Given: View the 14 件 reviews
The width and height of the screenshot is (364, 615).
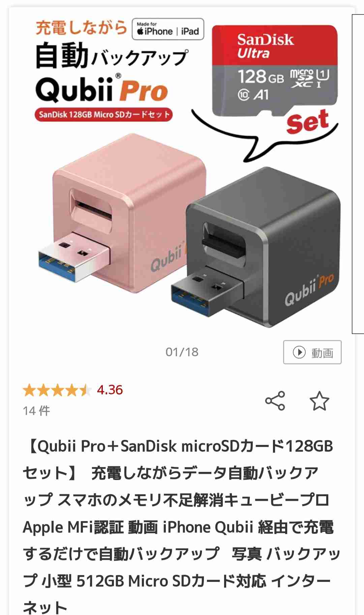Looking at the screenshot, I should tap(36, 411).
